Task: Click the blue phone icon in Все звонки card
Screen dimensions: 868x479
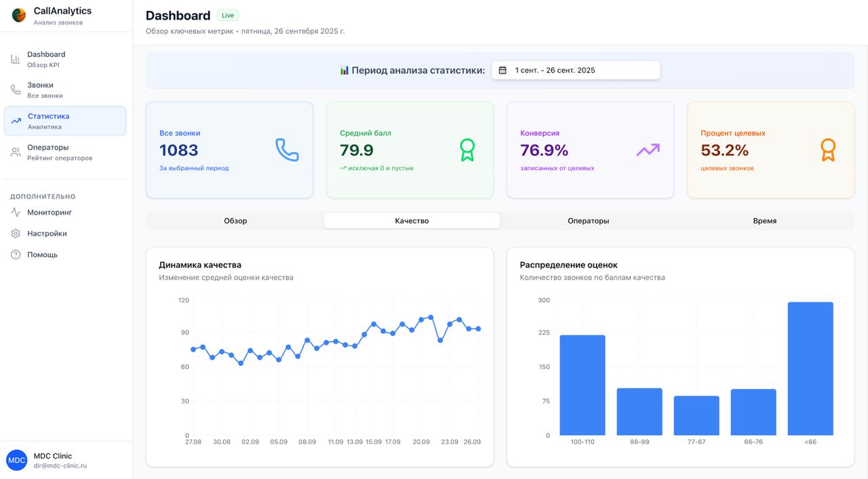Action: 287,150
